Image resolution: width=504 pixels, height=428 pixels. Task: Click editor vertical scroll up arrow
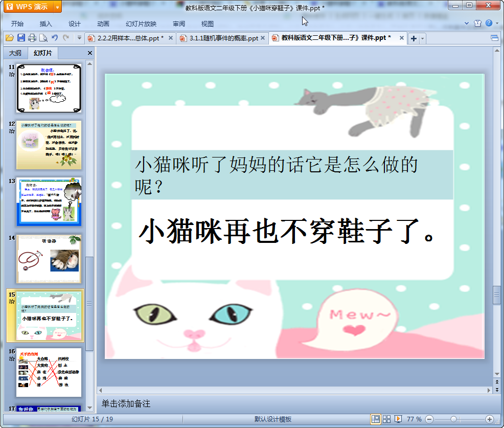coord(497,51)
